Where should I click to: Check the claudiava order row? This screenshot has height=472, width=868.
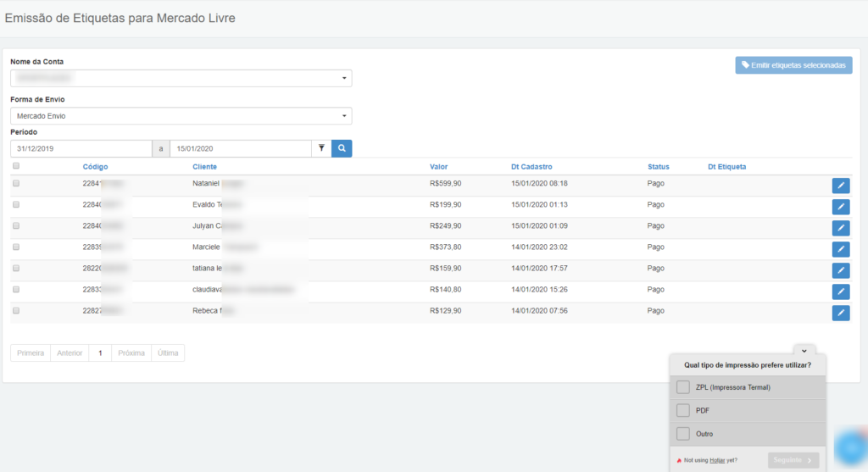click(x=16, y=290)
